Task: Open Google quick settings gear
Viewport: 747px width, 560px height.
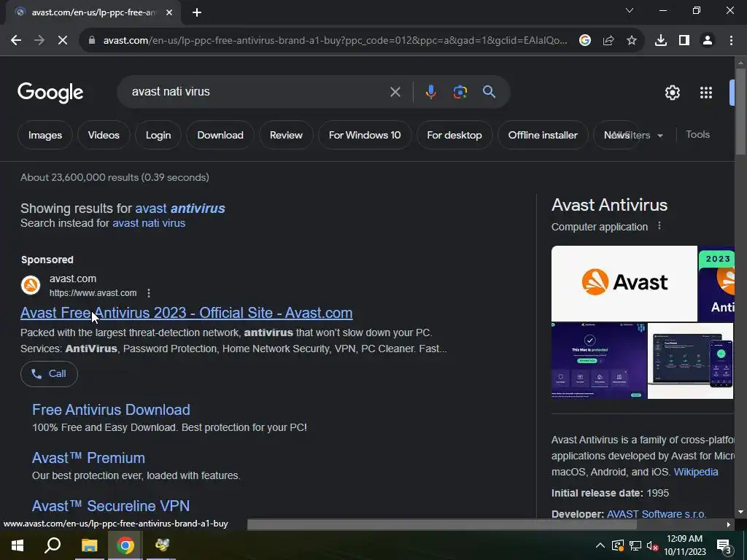Action: 672,93
